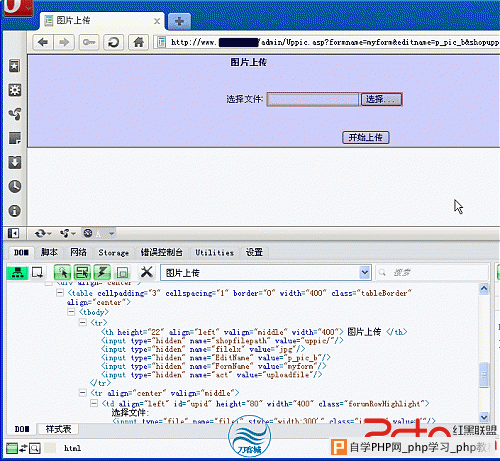The height and width of the screenshot is (461, 500).
Task: Click the DOM panel vertical scrollbar thumb
Action: coord(484,375)
